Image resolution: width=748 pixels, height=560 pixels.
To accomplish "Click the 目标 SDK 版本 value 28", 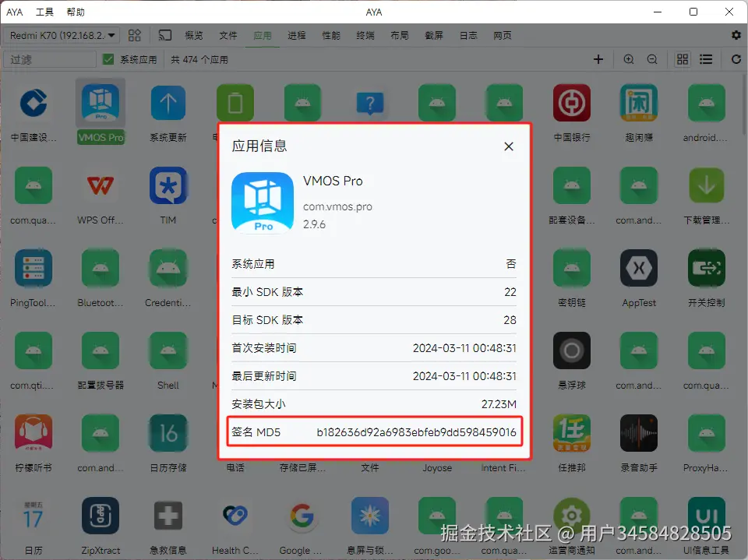I will [510, 320].
